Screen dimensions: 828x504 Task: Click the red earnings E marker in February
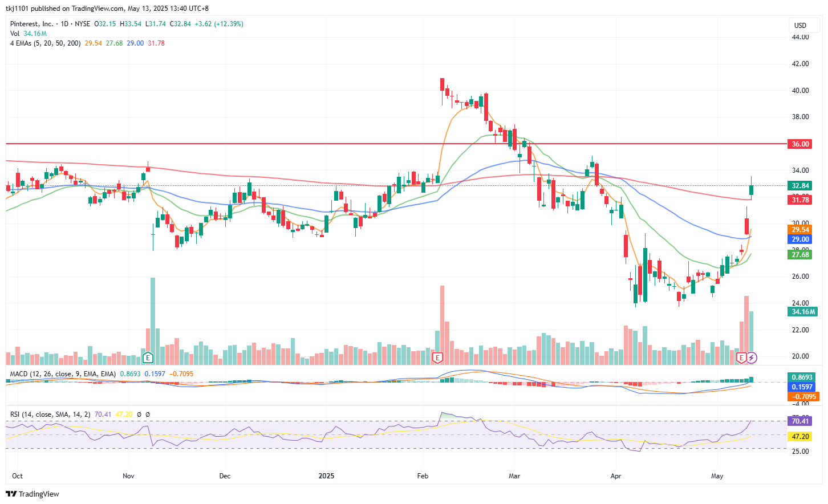437,358
